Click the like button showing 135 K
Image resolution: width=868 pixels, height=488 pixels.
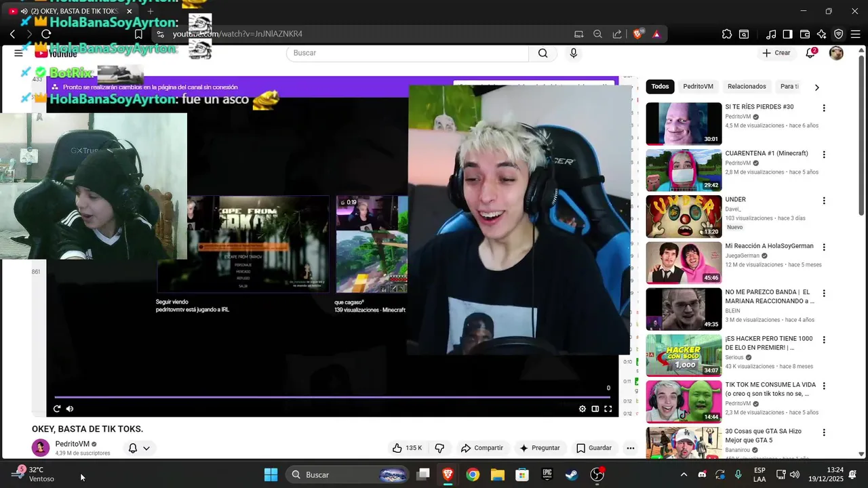coord(407,448)
